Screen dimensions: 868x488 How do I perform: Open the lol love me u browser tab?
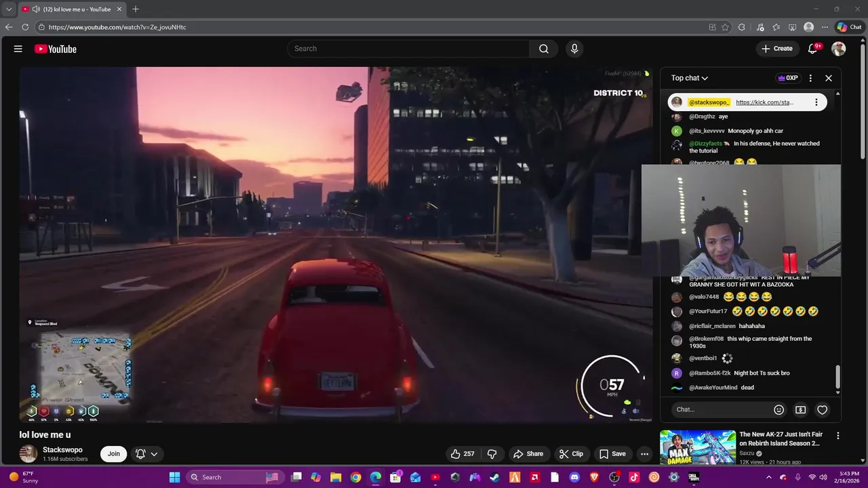coord(73,9)
